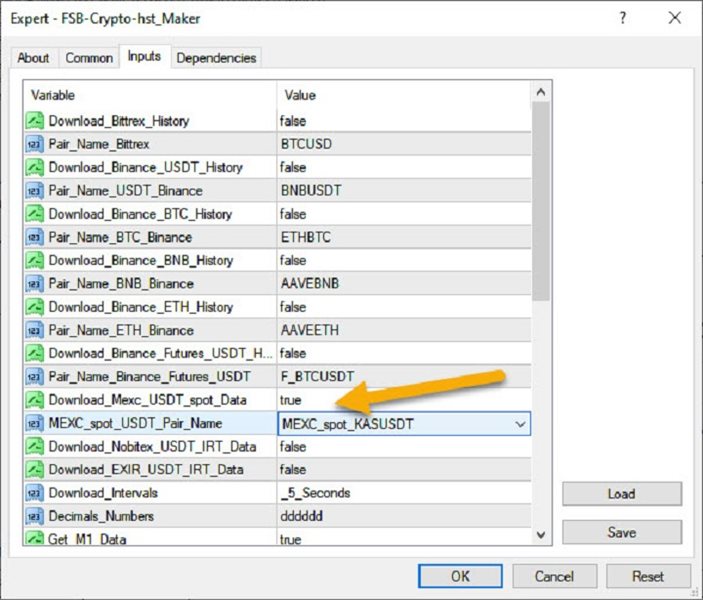Click the icon beside Download_Binance_Futures_USDT_H...
The height and width of the screenshot is (600, 703).
tap(35, 353)
